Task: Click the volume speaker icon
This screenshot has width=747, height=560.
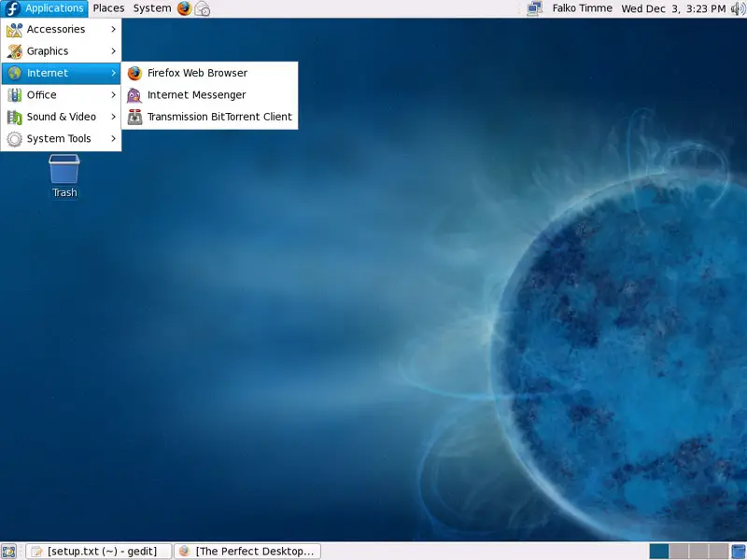Action: click(x=738, y=8)
